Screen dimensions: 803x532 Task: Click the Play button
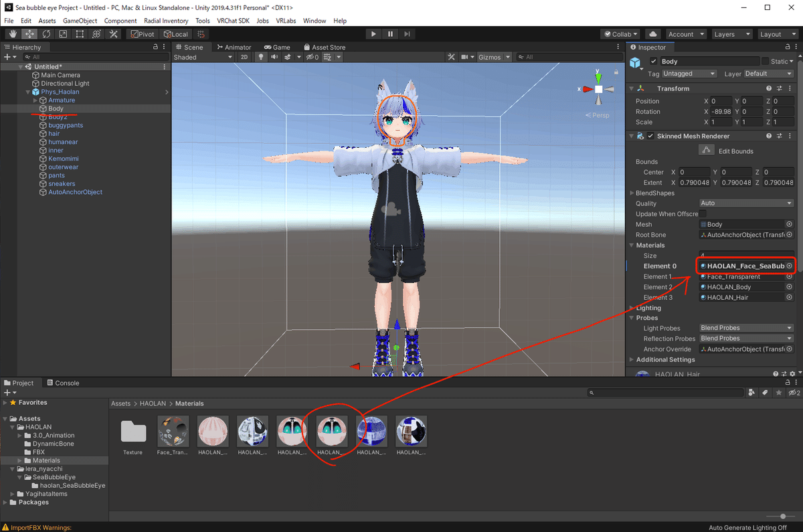point(373,34)
